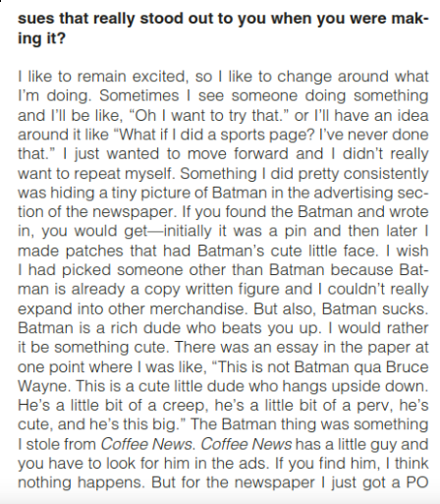
Task: Click the word 'Sometimes' in the paragraph
Action: coord(139,95)
